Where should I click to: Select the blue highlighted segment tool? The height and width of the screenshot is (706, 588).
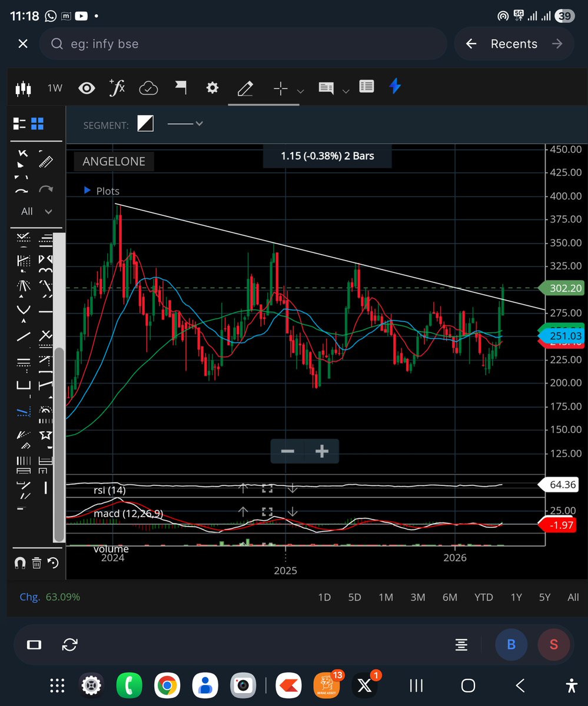click(23, 412)
